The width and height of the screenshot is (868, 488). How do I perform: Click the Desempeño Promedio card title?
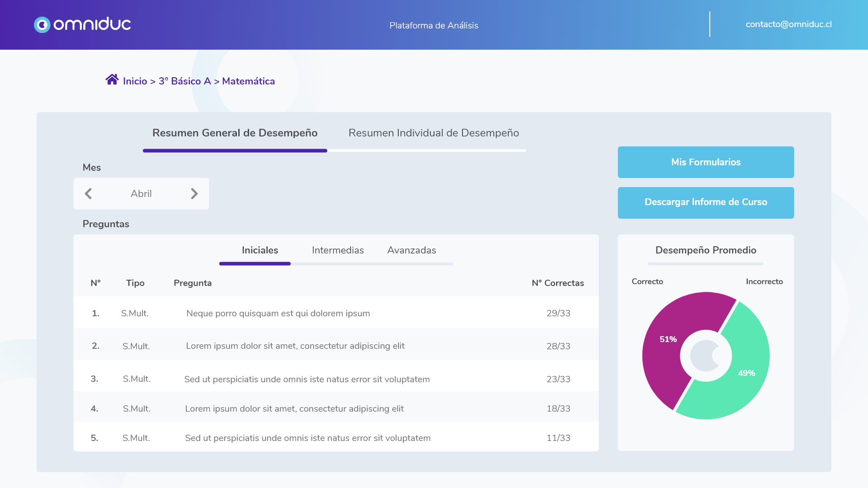point(706,250)
